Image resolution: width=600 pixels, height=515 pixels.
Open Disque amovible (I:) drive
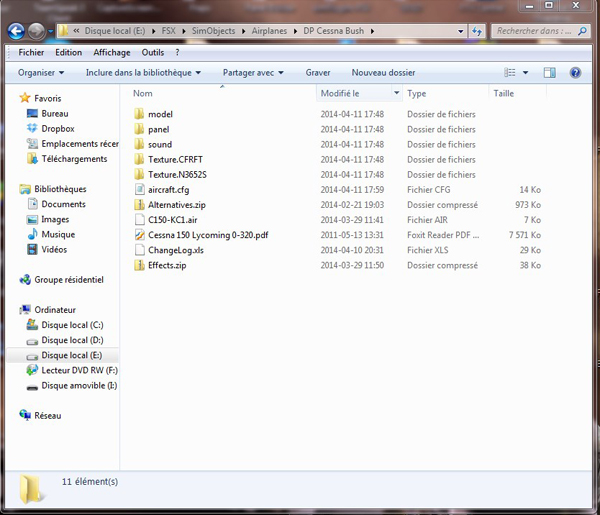pos(79,386)
